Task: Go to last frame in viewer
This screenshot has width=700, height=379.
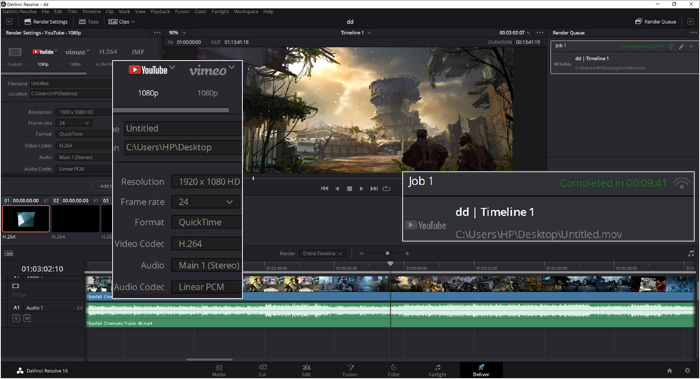Action: (374, 188)
